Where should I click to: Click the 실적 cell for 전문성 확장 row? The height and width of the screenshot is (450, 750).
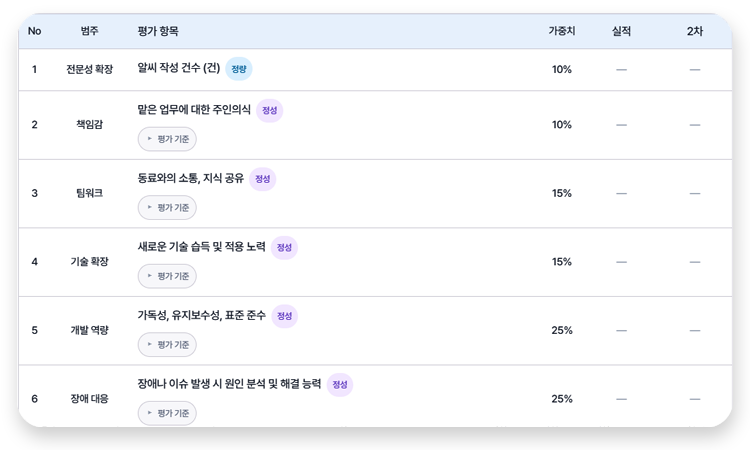coord(621,70)
